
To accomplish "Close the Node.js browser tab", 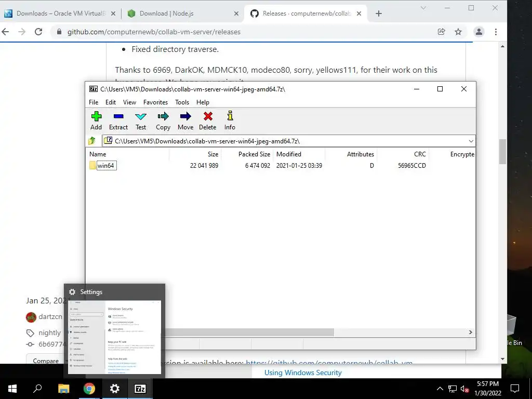I will (236, 14).
